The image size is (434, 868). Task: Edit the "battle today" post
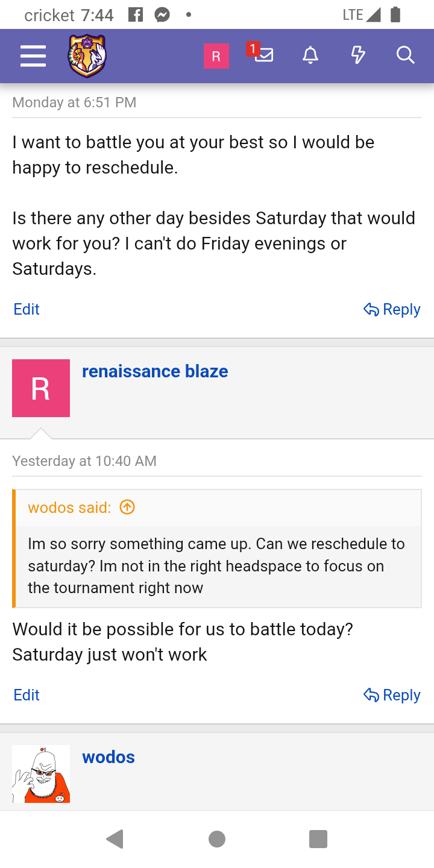pyautogui.click(x=27, y=695)
